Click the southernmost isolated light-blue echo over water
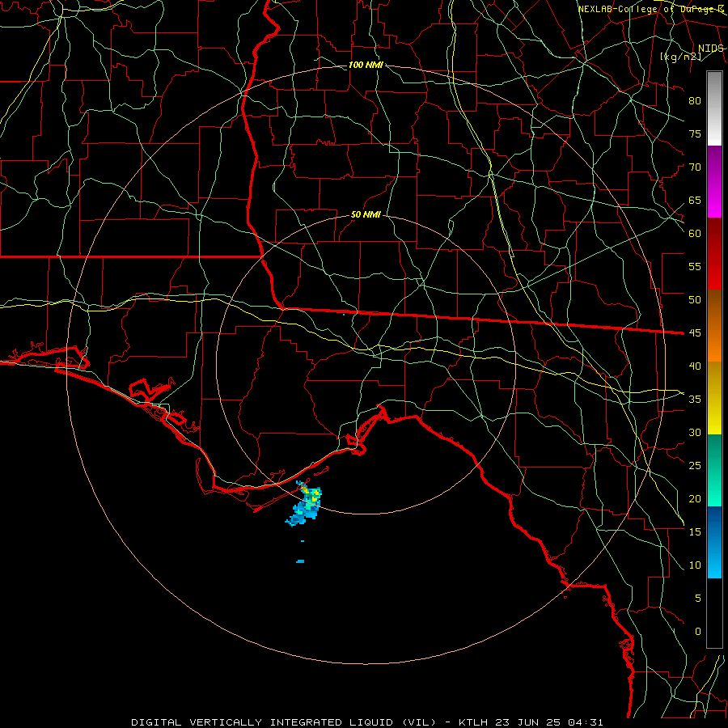 (300, 561)
